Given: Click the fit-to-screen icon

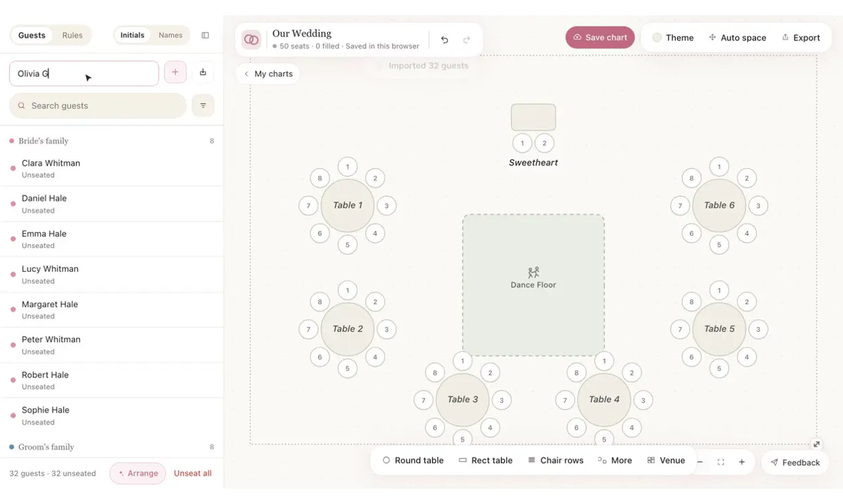Looking at the screenshot, I should pos(721,462).
